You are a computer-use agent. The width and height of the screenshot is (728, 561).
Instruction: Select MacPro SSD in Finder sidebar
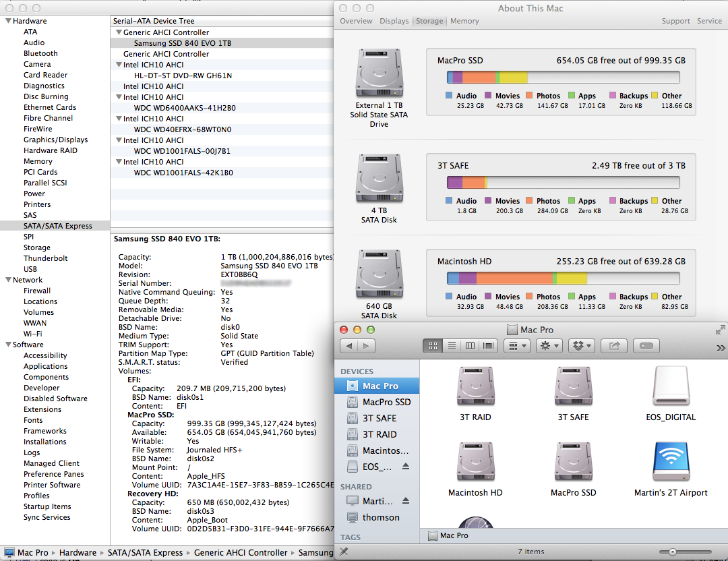377,402
